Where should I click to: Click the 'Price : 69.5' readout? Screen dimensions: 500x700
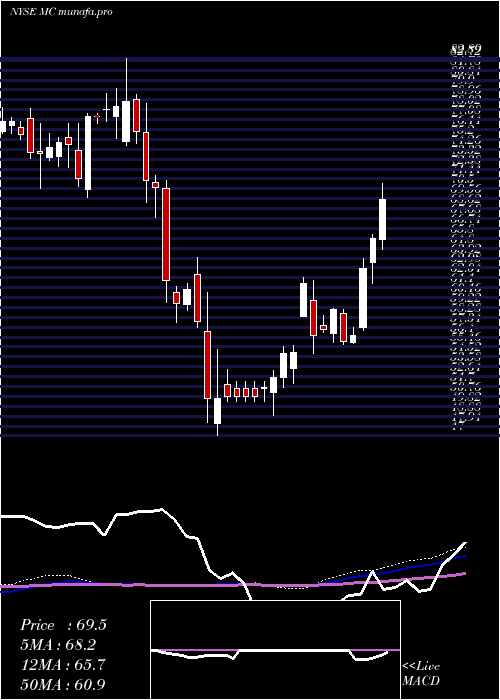(x=63, y=625)
